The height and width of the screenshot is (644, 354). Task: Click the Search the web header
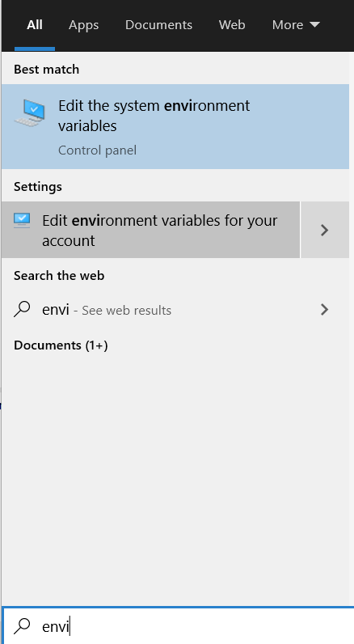(59, 276)
